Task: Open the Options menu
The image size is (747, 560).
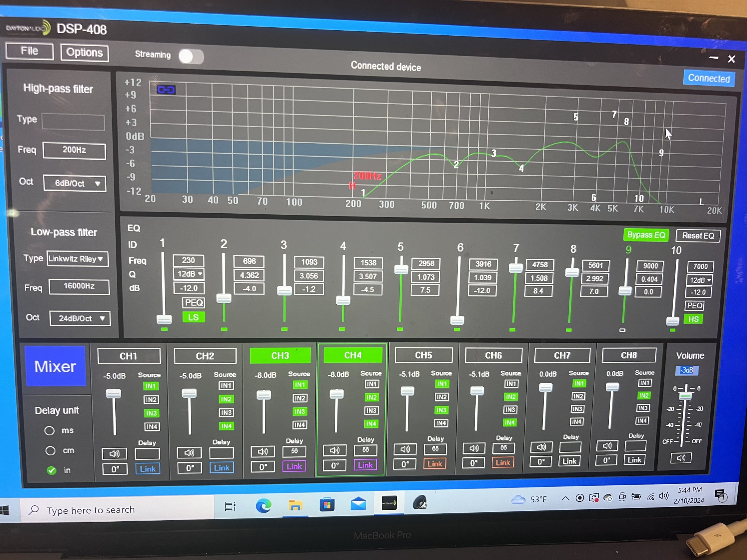Action: pos(84,53)
